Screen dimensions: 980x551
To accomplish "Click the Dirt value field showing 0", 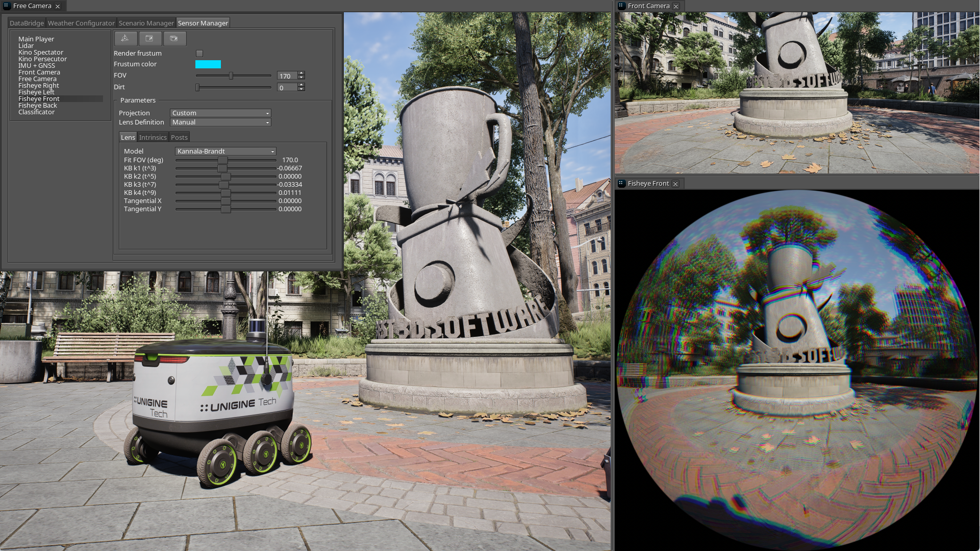I will coord(288,88).
